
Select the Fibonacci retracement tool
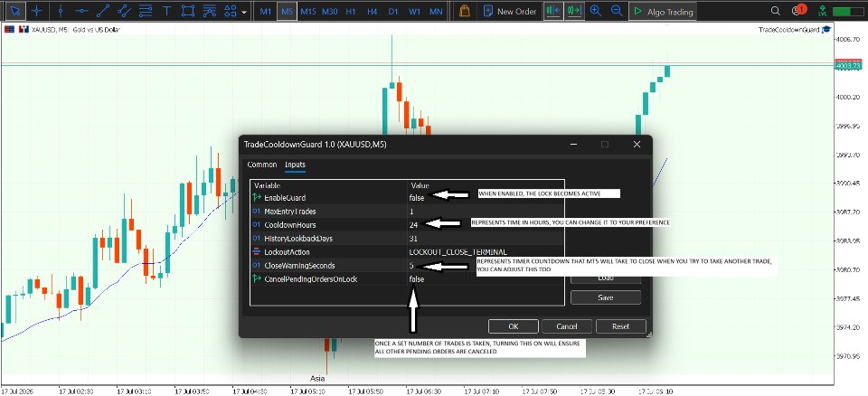(146, 11)
